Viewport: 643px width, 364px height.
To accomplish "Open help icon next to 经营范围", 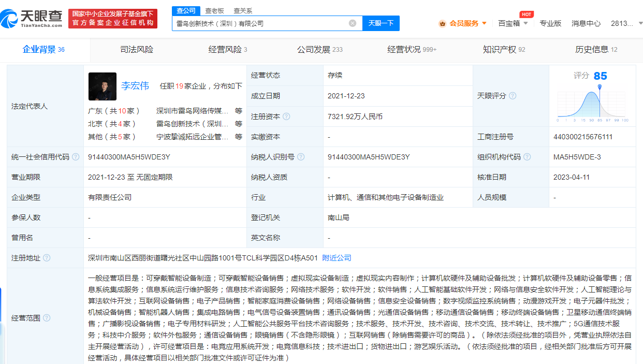I will (47, 318).
